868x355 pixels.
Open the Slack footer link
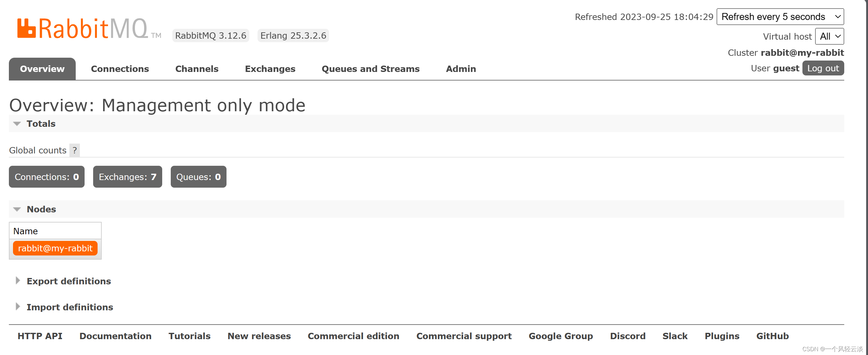tap(674, 336)
